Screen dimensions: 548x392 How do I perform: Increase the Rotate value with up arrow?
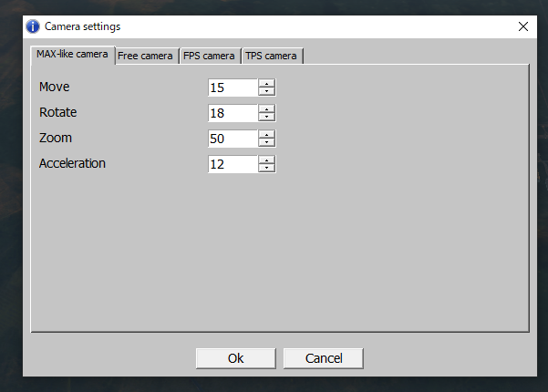coord(266,109)
